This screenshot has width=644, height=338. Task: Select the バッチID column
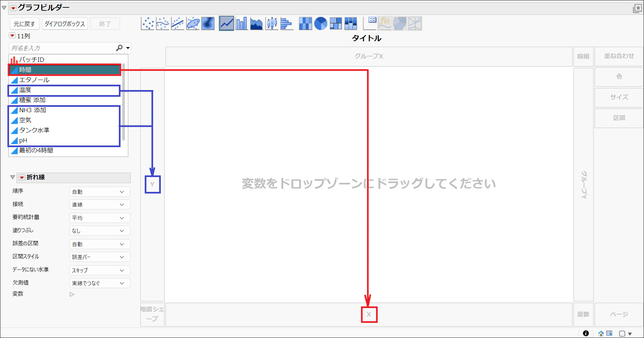coord(65,59)
